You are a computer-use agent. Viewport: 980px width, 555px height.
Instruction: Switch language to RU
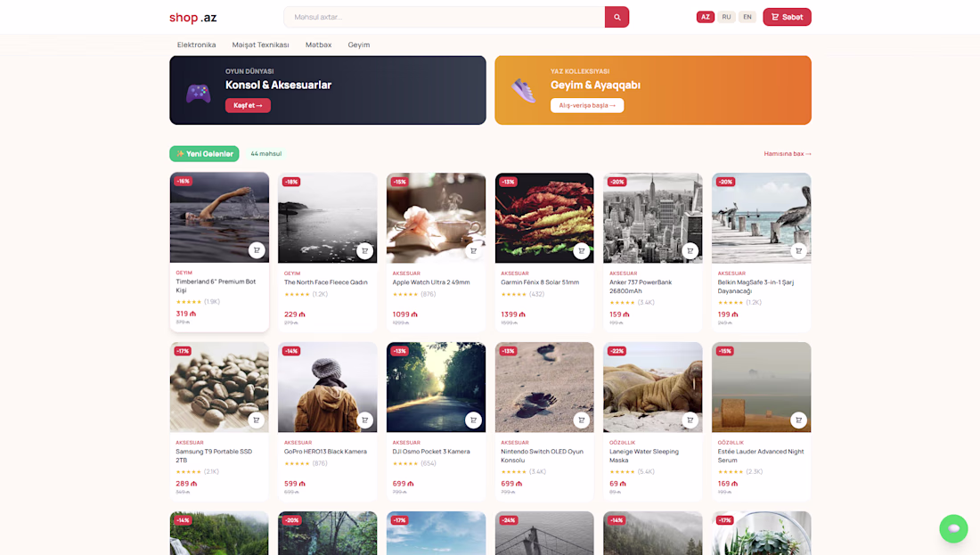[726, 17]
